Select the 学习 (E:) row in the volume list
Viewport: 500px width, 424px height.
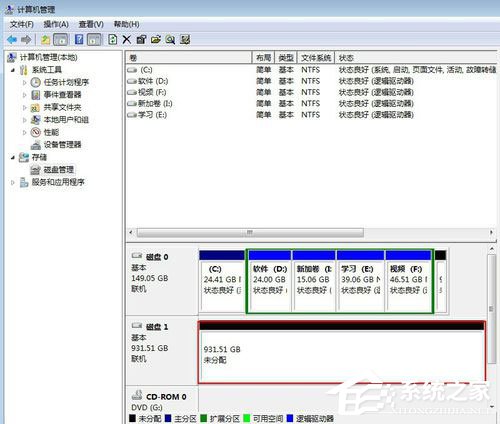pos(311,115)
